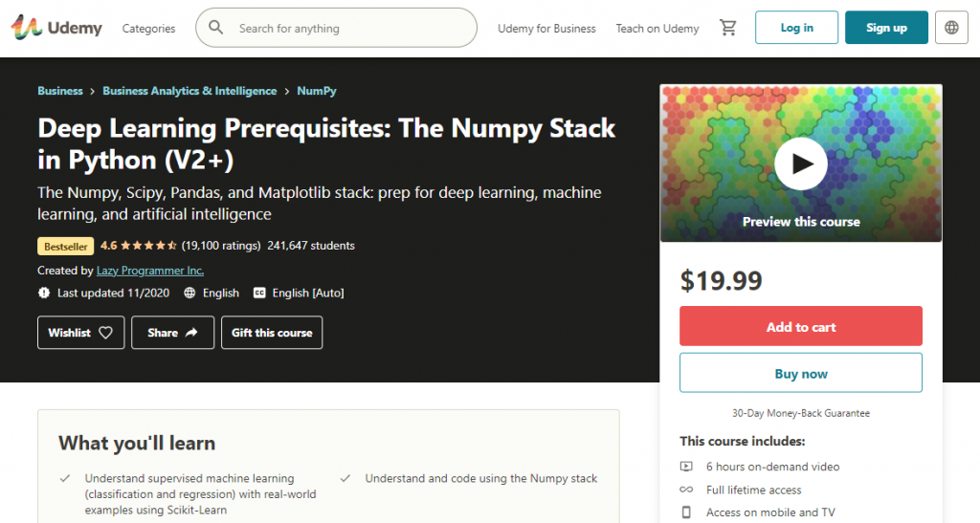
Task: Click the share arrow icon
Action: pyautogui.click(x=191, y=333)
